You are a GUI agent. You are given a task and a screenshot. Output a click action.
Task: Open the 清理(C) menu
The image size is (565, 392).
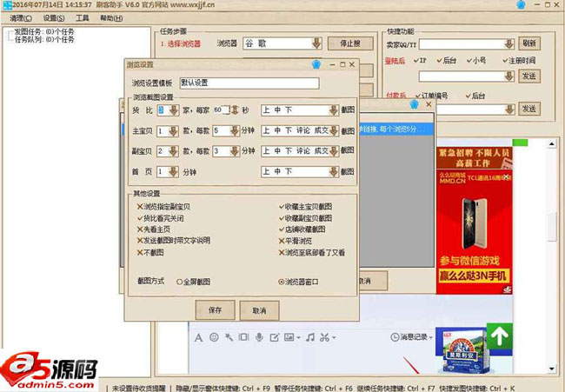point(21,18)
